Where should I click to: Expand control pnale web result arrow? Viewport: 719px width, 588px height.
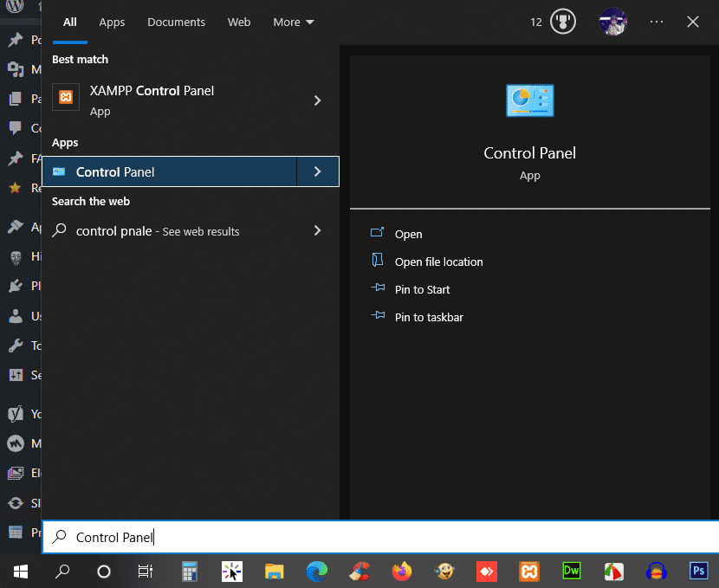[317, 230]
